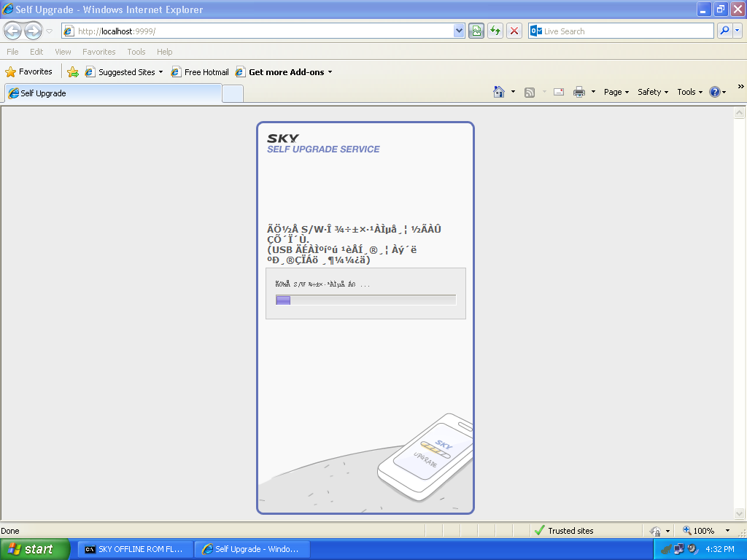Expand the address bar URL history dropdown
Screen dimensions: 747x560
(459, 31)
